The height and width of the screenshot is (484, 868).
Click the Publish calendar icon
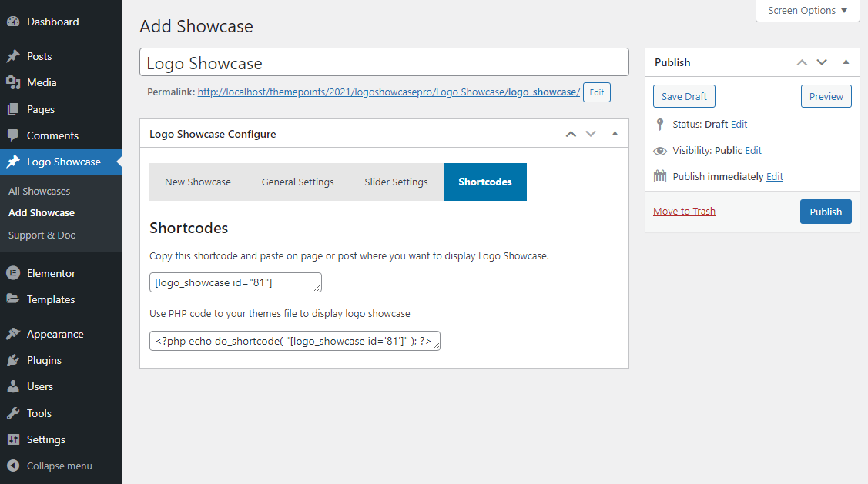[660, 176]
